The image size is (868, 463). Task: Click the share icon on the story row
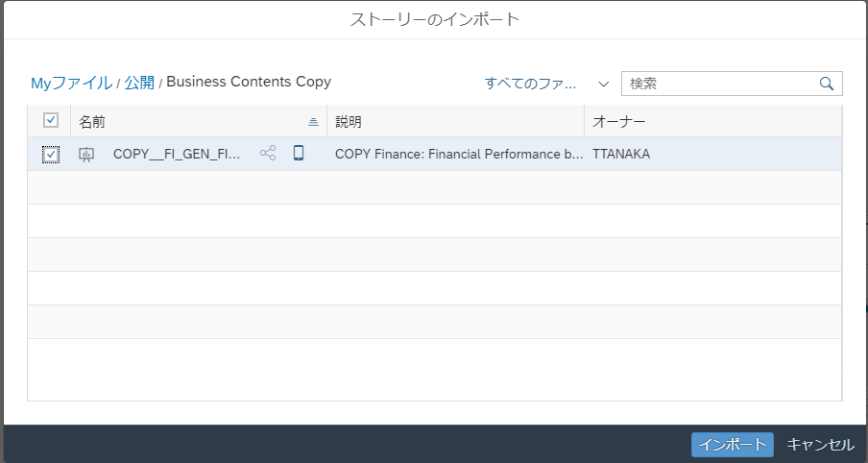(268, 154)
